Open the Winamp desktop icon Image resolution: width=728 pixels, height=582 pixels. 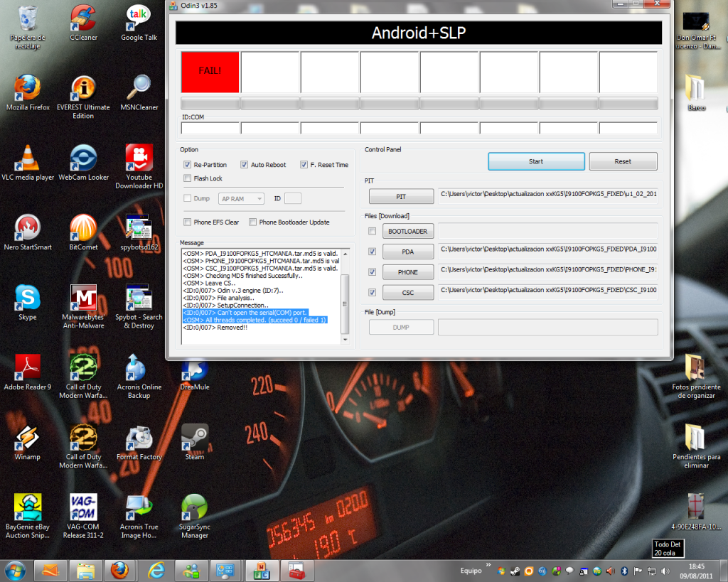27,438
